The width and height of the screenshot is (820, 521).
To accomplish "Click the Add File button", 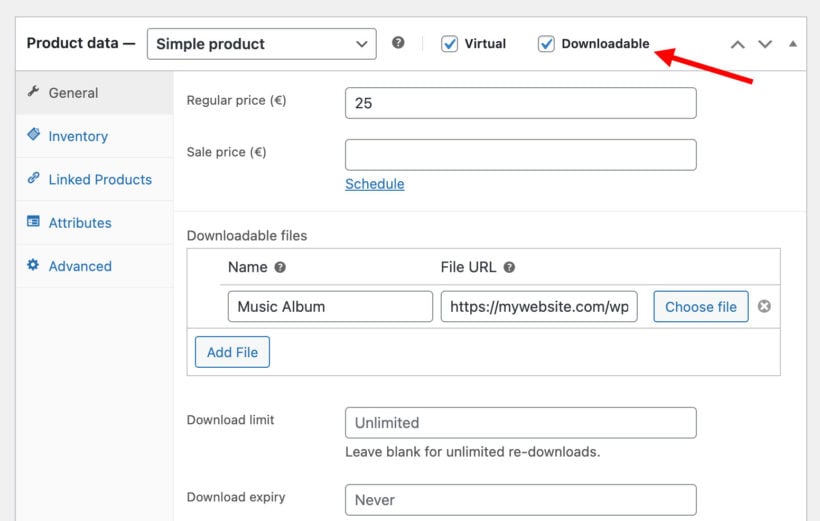I will (232, 352).
